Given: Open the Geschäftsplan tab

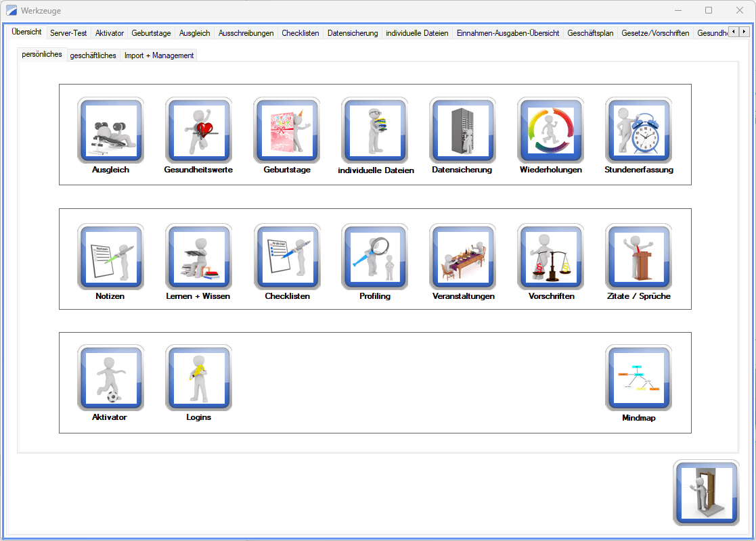Looking at the screenshot, I should (590, 32).
